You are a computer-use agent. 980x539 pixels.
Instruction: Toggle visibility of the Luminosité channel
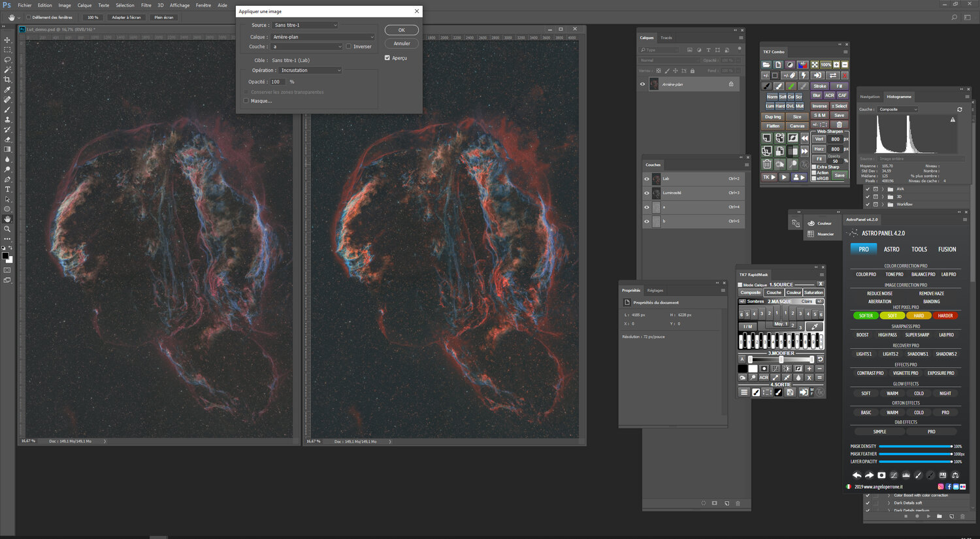coord(647,193)
